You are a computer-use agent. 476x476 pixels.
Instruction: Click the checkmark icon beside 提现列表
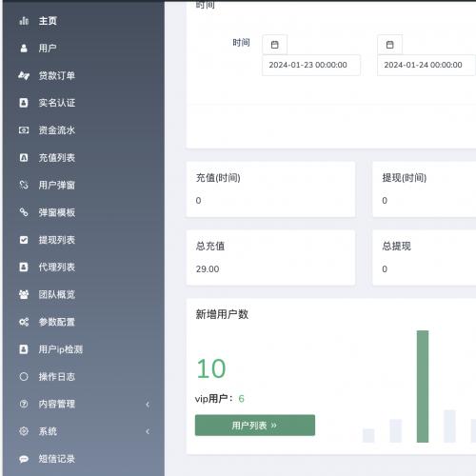24,240
